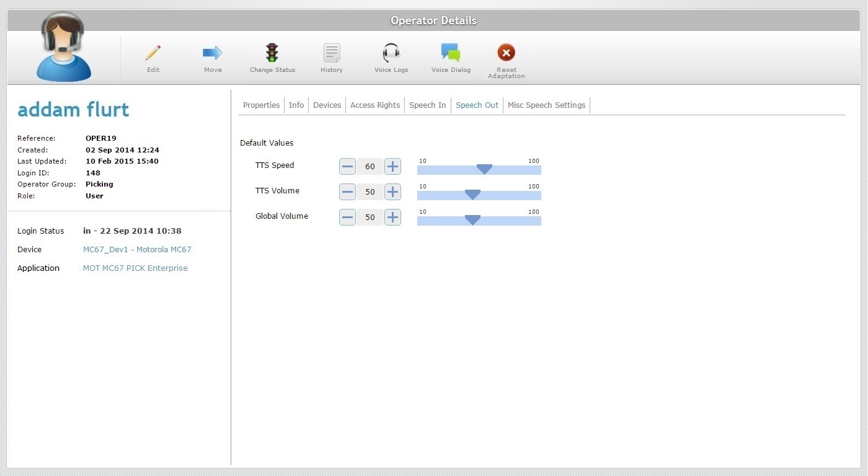Viewport: 868px width, 476px height.
Task: Click last updated value 10 Feb 2015 15:40
Action: 122,161
